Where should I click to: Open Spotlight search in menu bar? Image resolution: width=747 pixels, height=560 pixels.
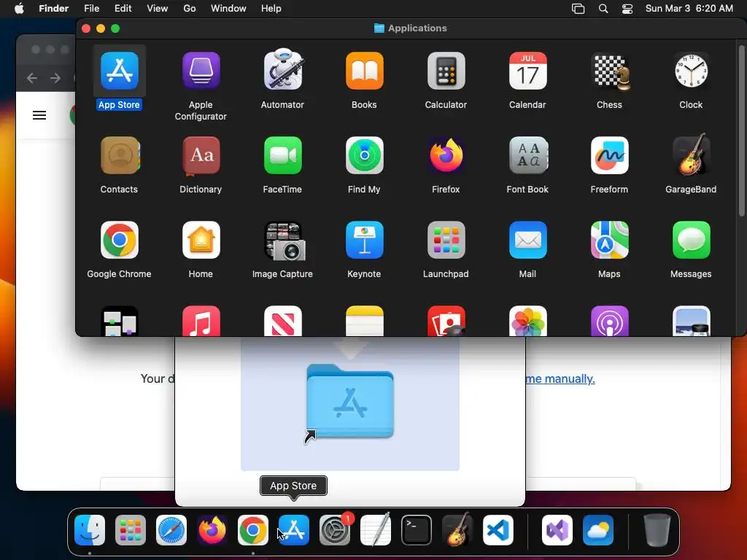tap(603, 9)
